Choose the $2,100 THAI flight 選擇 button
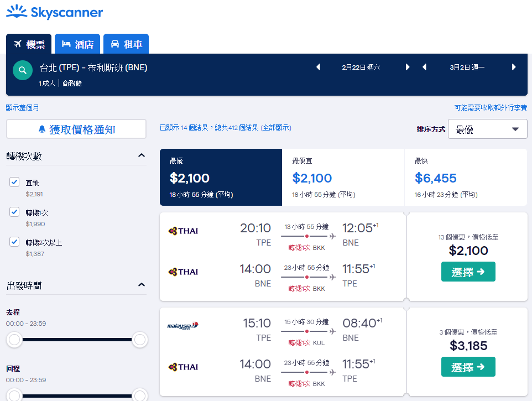This screenshot has width=532, height=401. tap(468, 272)
